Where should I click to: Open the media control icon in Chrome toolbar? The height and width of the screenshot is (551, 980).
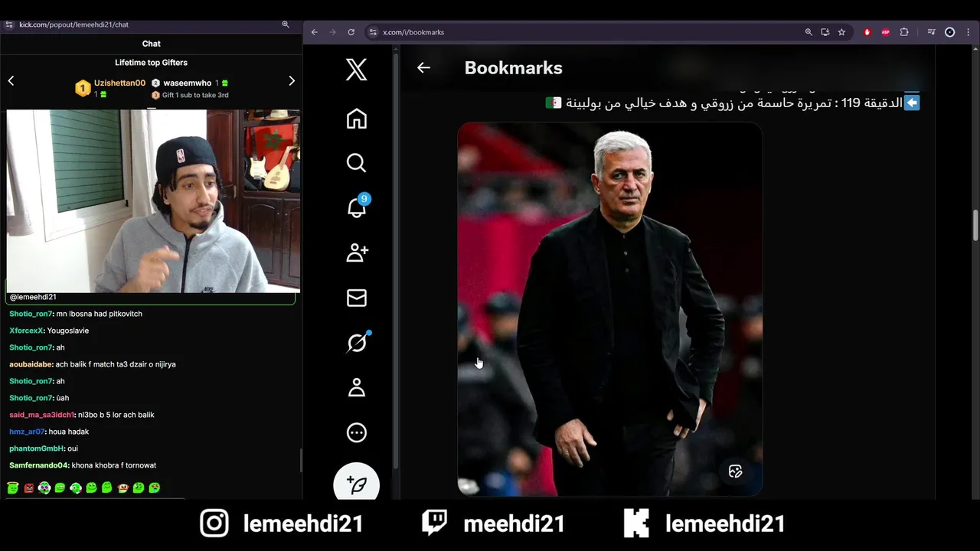931,32
